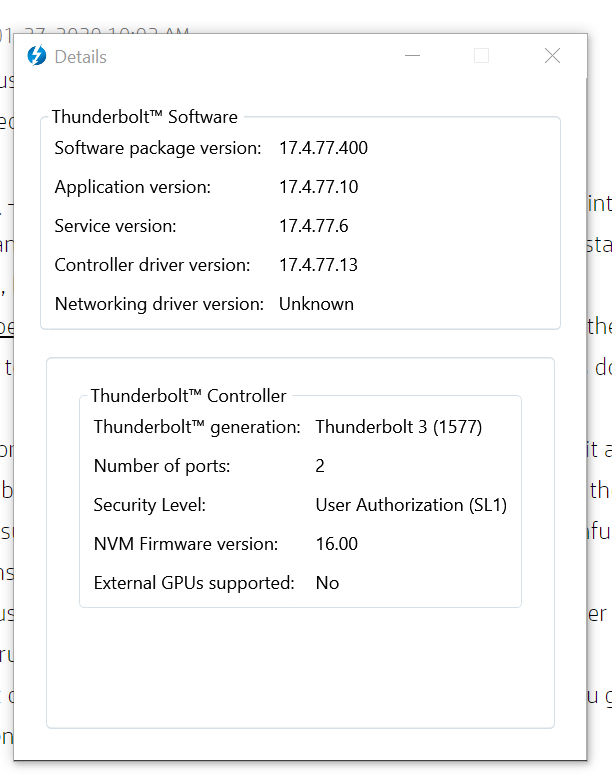Click the maximize button of Details window

[x=481, y=56]
